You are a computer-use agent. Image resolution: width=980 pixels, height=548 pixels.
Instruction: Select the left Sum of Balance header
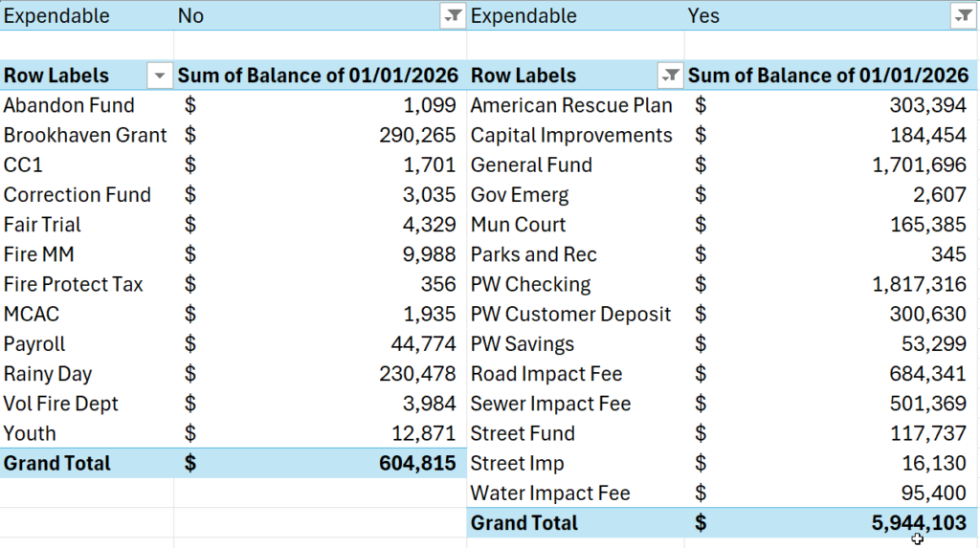click(318, 76)
